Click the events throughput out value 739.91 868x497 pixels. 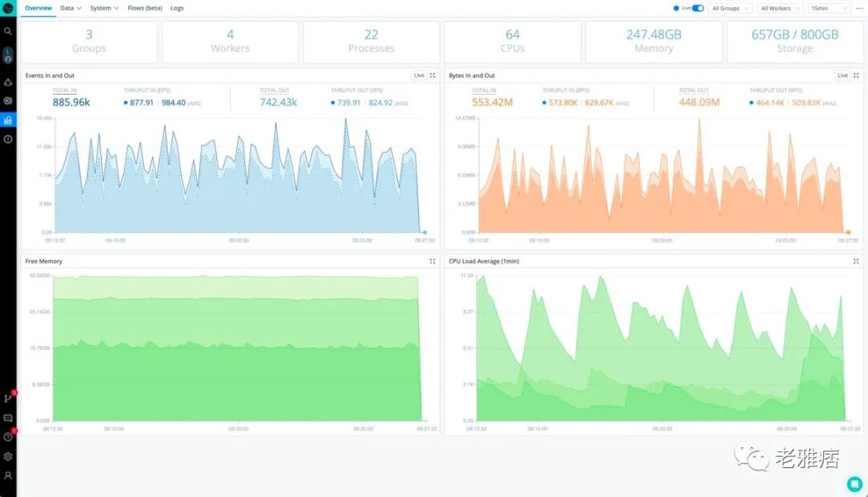(x=349, y=103)
